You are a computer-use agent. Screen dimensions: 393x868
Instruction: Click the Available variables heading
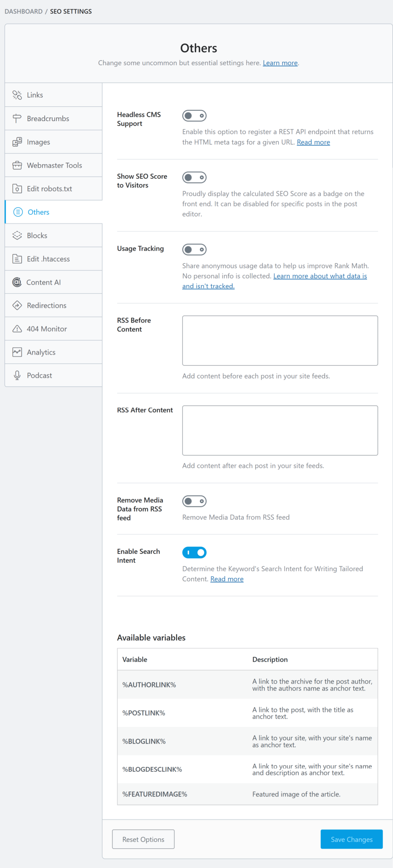click(151, 638)
